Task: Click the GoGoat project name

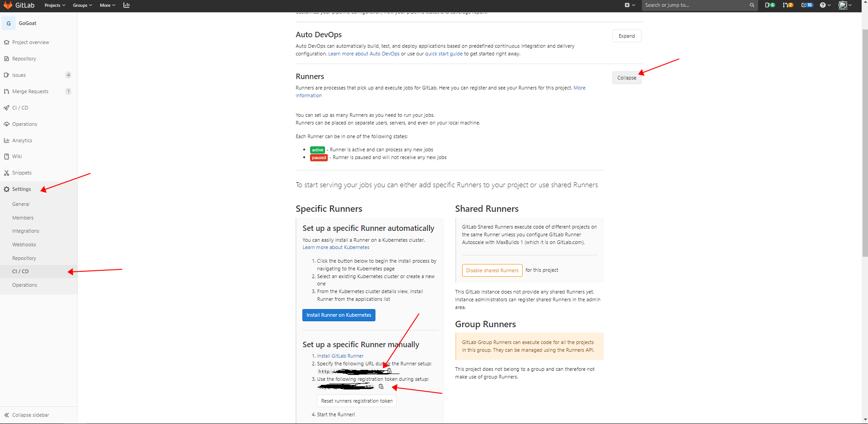Action: (28, 23)
